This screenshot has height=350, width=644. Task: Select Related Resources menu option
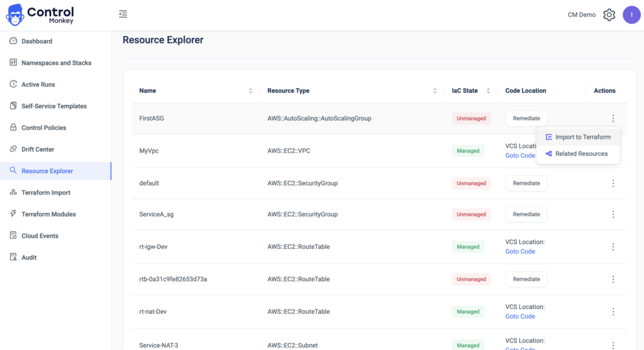[578, 154]
